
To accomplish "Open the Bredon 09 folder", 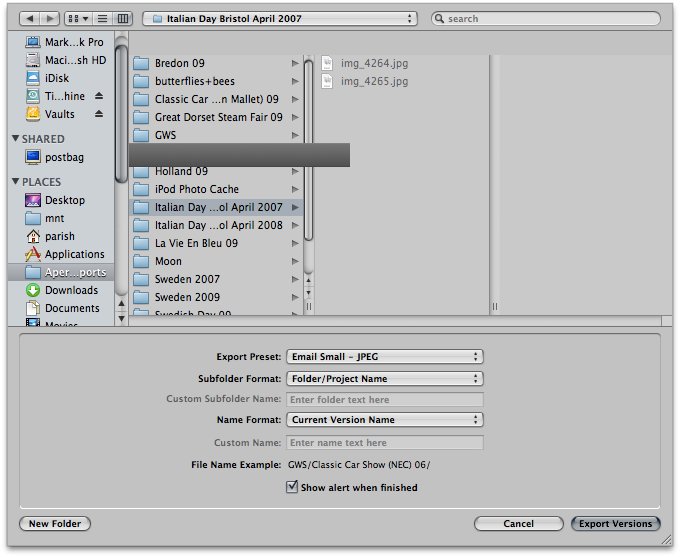I will point(216,63).
